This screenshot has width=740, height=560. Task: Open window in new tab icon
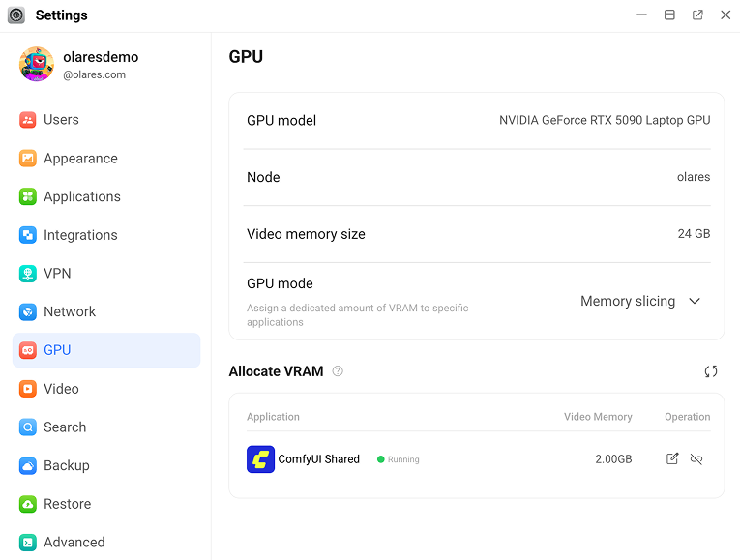(697, 15)
